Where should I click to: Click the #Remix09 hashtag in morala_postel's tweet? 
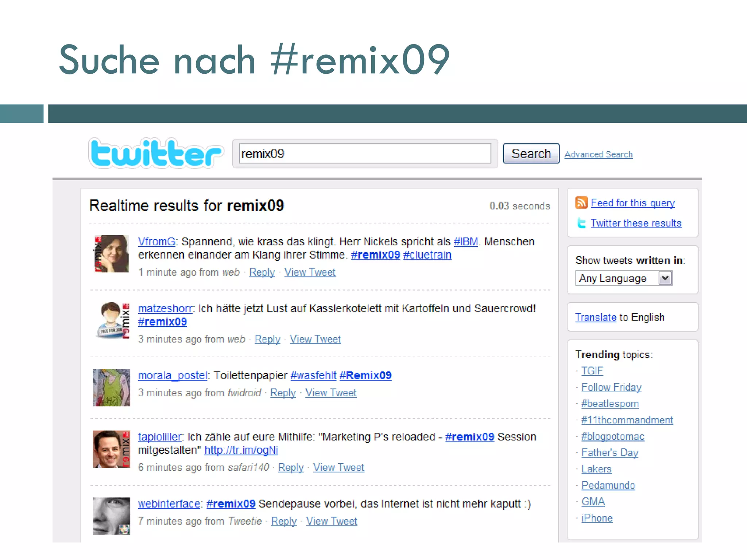(x=365, y=376)
